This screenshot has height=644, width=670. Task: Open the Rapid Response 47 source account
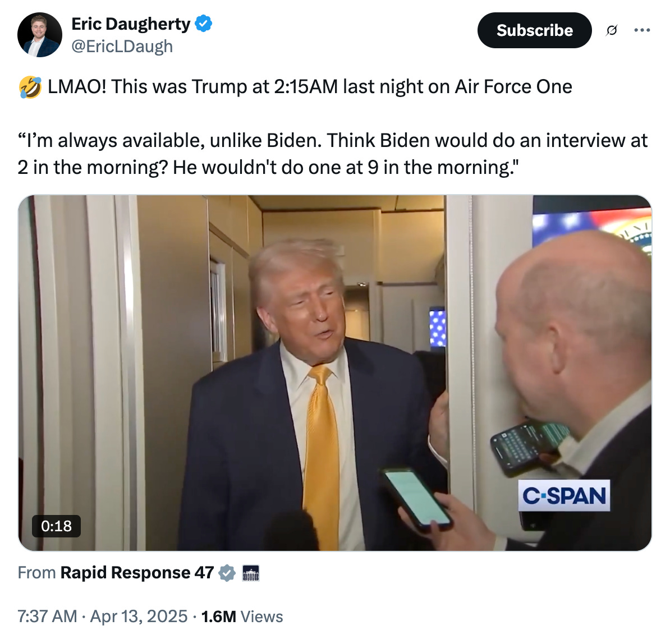137,573
